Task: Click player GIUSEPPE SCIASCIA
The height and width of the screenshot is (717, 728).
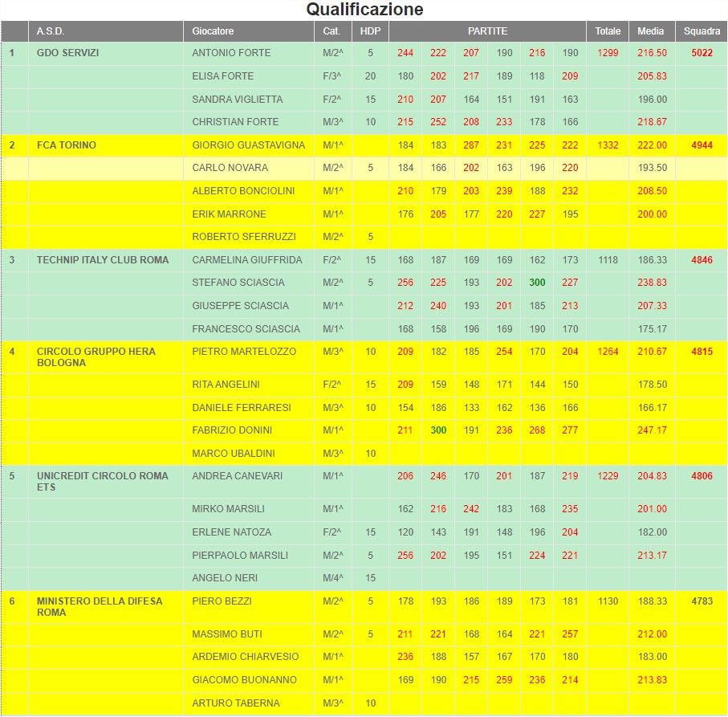Action: coord(241,306)
